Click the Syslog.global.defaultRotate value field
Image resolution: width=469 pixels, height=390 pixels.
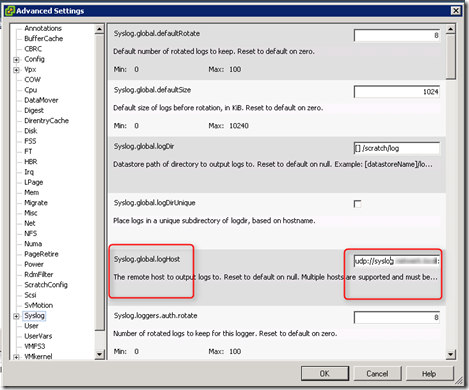(x=397, y=35)
